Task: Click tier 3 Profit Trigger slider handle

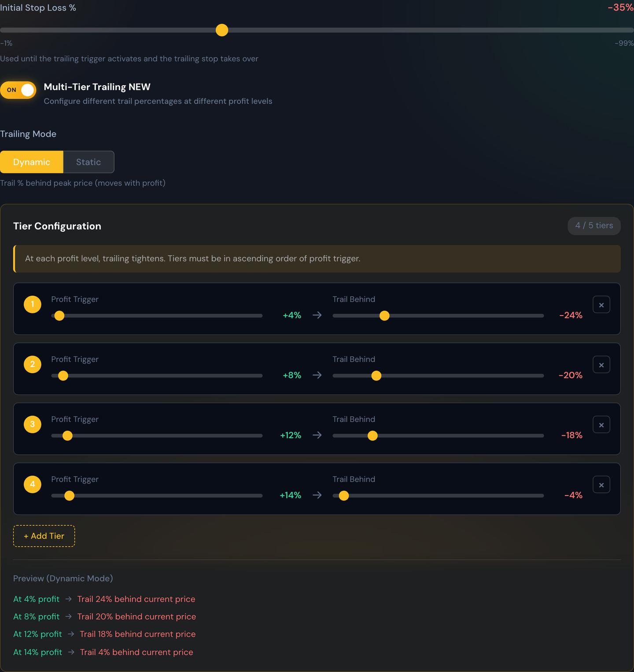Action: tap(67, 436)
